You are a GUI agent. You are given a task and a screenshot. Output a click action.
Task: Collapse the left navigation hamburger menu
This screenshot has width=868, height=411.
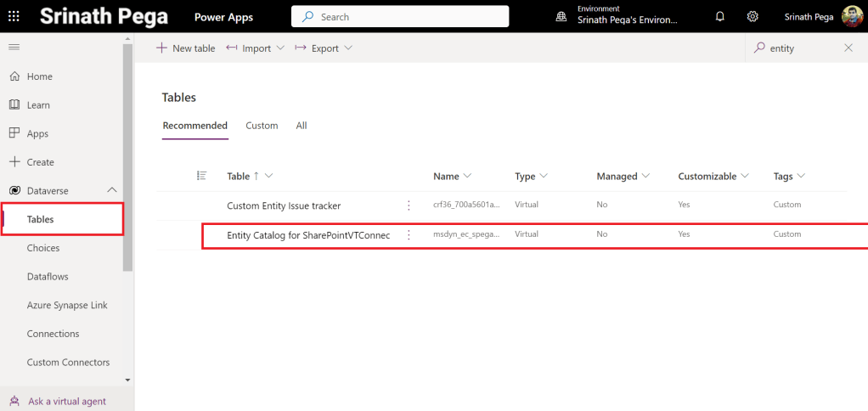click(14, 48)
